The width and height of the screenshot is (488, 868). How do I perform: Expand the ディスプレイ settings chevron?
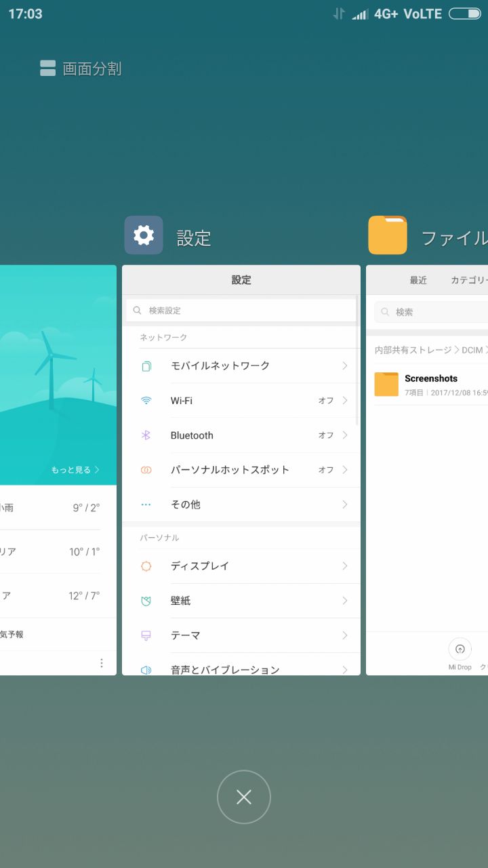tap(344, 566)
